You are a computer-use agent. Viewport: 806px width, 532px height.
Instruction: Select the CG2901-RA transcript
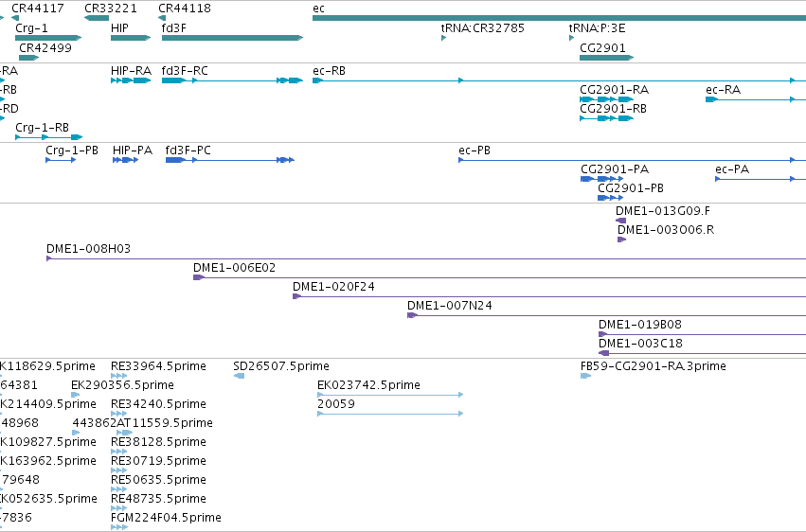pos(606,99)
